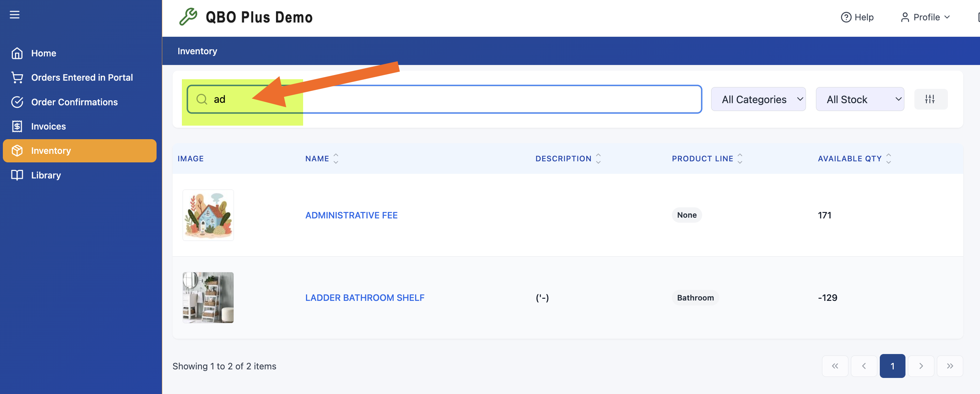Sort by Product Line column
This screenshot has height=394, width=980.
click(x=707, y=158)
